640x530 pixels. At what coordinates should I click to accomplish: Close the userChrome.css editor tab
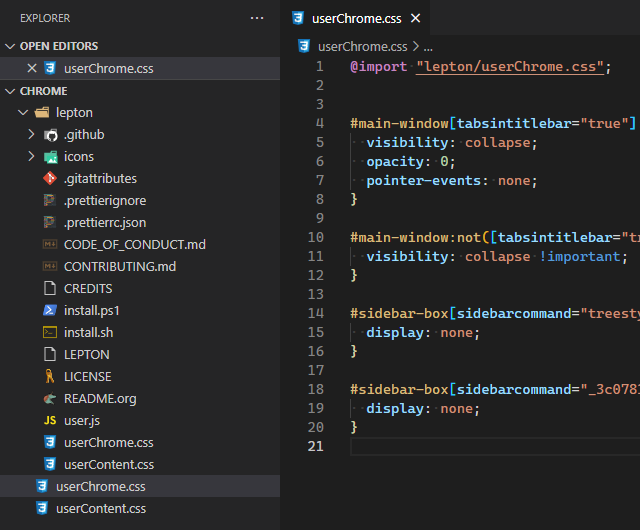tap(416, 18)
